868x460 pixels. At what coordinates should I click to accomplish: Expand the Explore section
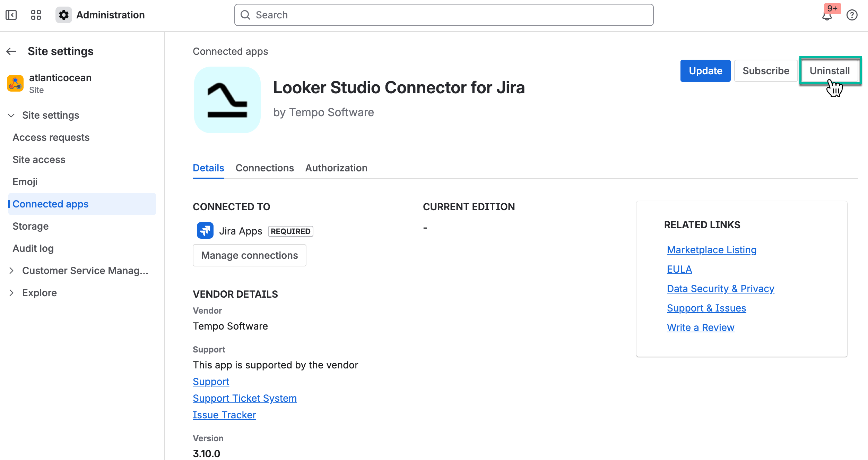(x=12, y=292)
